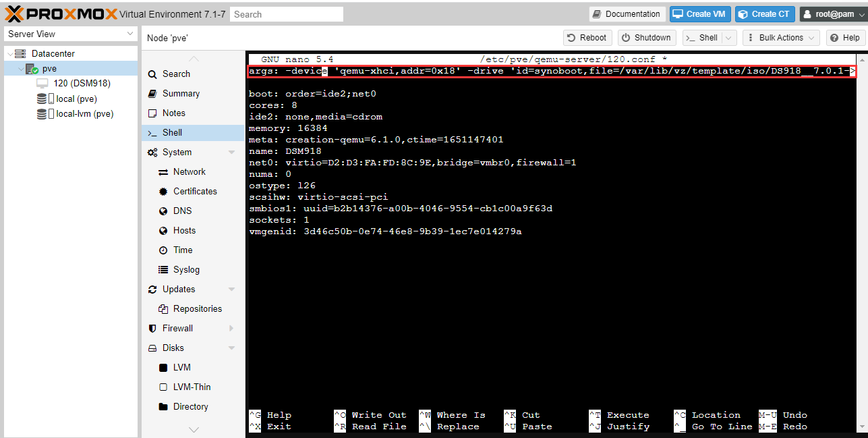Viewport: 868px width, 438px height.
Task: Click the 'cores: 8' line in editor
Action: coord(273,105)
